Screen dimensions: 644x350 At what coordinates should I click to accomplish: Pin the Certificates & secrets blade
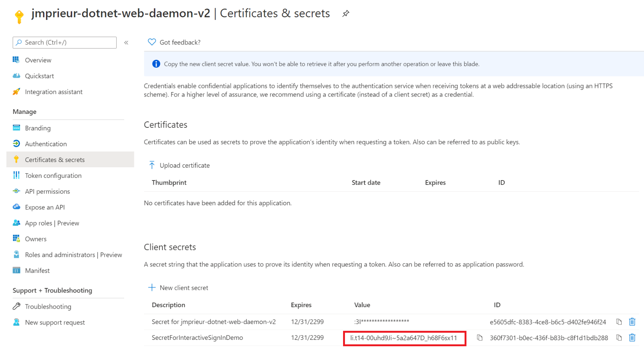[346, 14]
